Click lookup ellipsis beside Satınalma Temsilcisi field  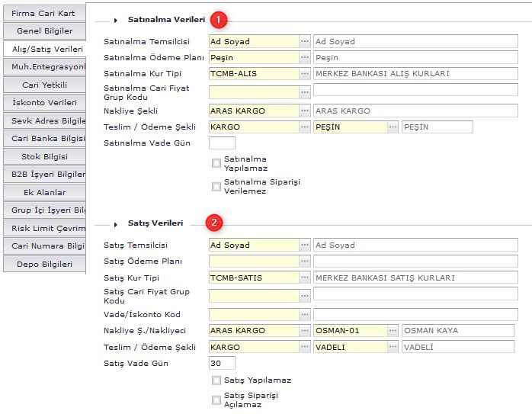(305, 41)
